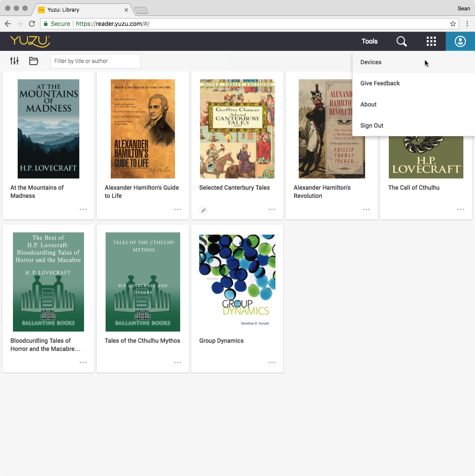Click the browser back arrow
Viewport: 475px width, 476px height.
pyautogui.click(x=8, y=24)
